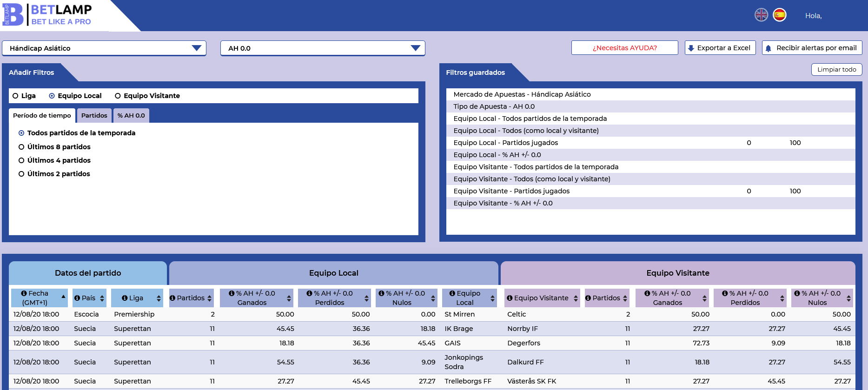Image resolution: width=868 pixels, height=390 pixels.
Task: Click info icon on visitor Ganados column
Action: (647, 293)
